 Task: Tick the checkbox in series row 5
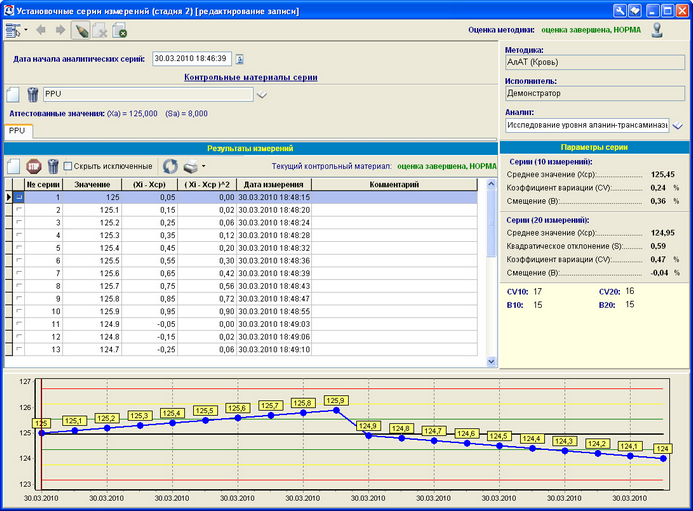(18, 247)
